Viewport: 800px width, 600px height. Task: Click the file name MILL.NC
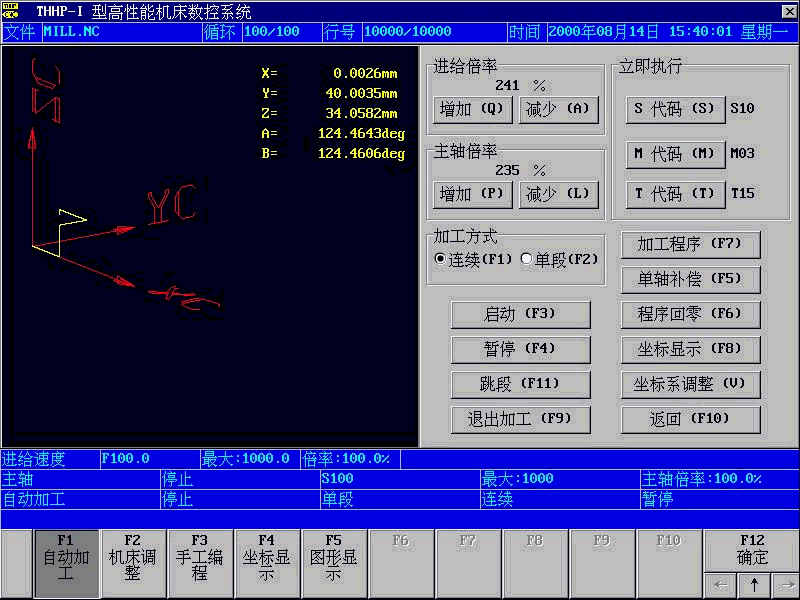[71, 32]
